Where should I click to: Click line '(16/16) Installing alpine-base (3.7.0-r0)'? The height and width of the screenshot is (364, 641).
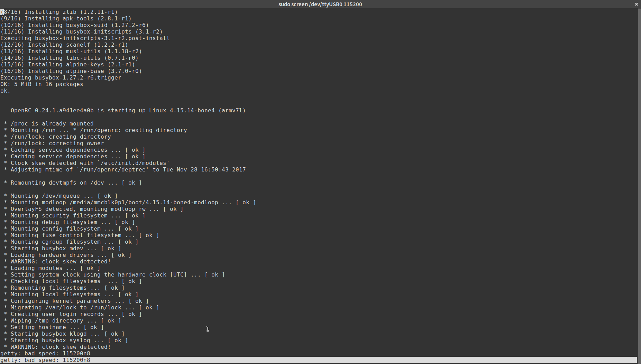(x=71, y=71)
